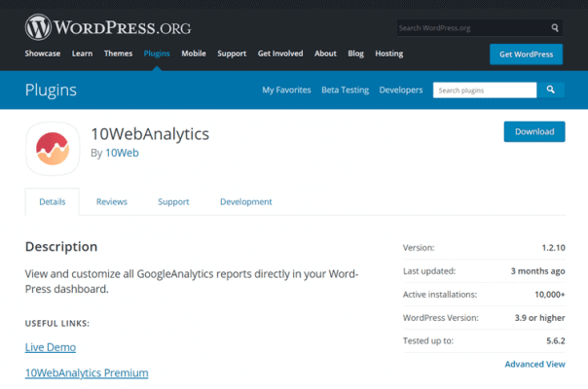Click the 10WebAnalytics plugin icon
This screenshot has height=389, width=588.
point(52,148)
